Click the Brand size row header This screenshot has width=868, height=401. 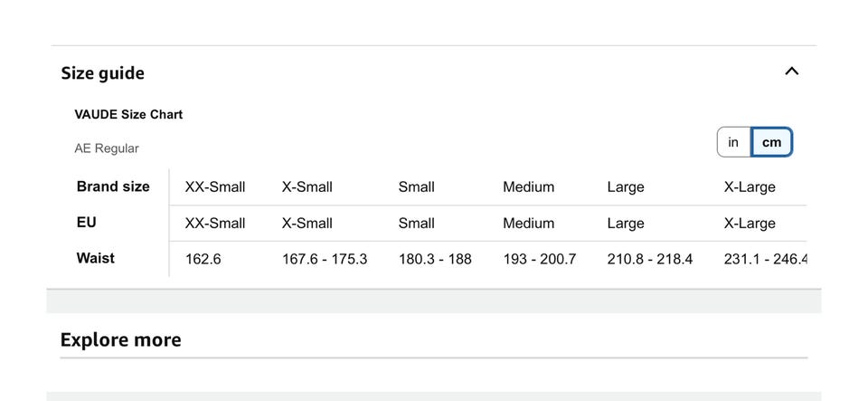(x=113, y=186)
